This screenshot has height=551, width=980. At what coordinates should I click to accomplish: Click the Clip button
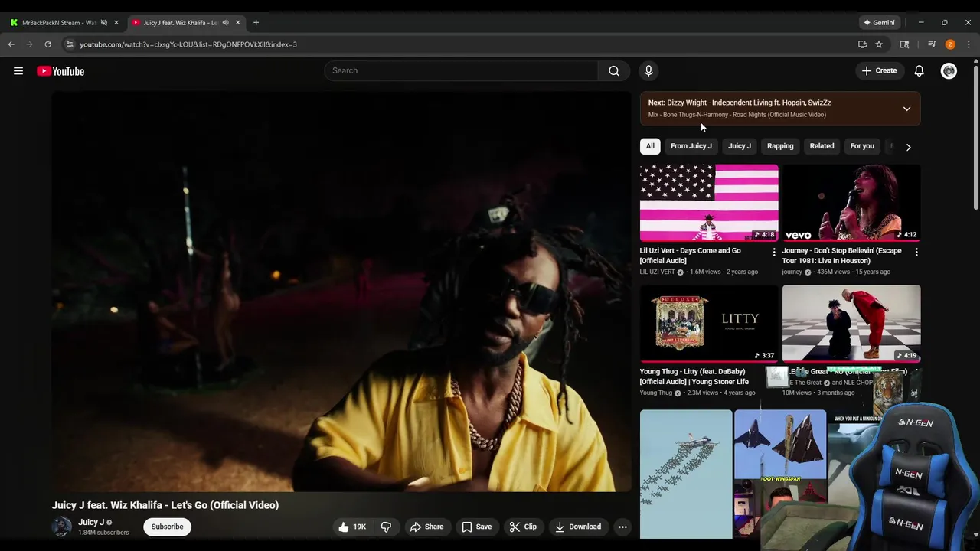523,527
